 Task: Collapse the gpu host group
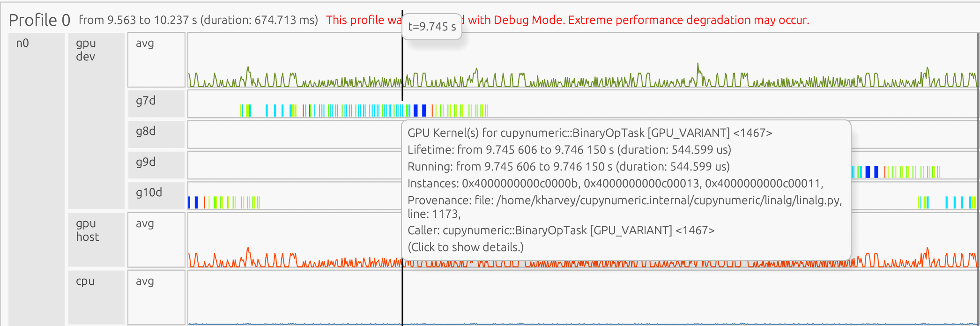pos(88,230)
